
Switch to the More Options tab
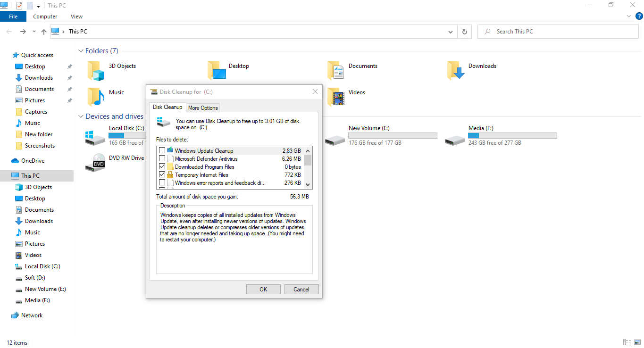[203, 108]
